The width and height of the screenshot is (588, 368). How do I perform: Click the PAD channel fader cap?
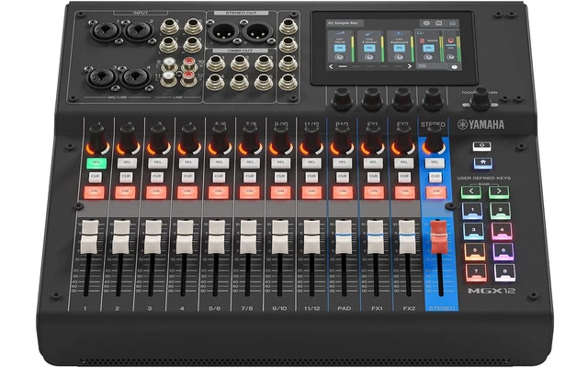coord(344,237)
